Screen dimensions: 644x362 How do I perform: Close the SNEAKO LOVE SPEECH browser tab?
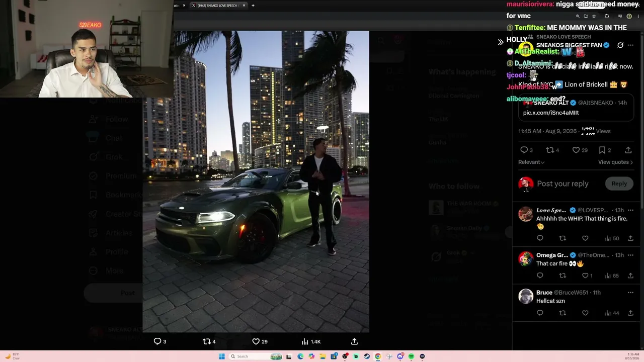point(244,6)
